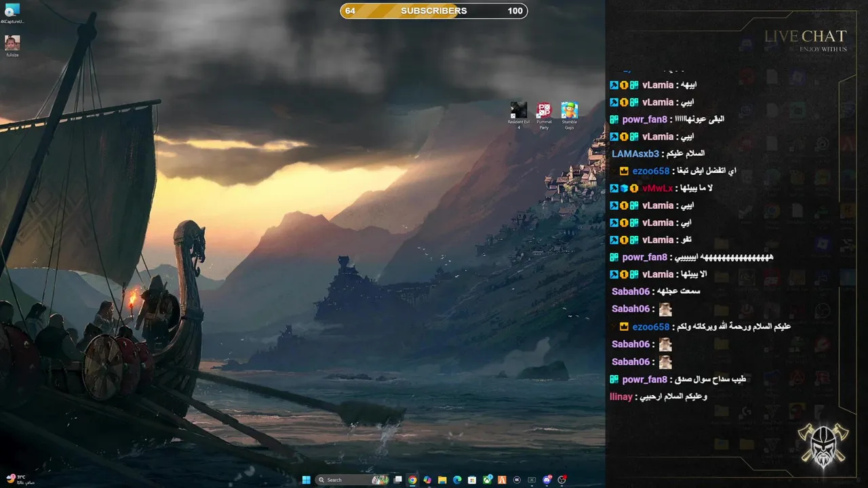Screen dimensions: 868x488
Task: Open the Discord icon in the taskbar
Action: click(547, 480)
